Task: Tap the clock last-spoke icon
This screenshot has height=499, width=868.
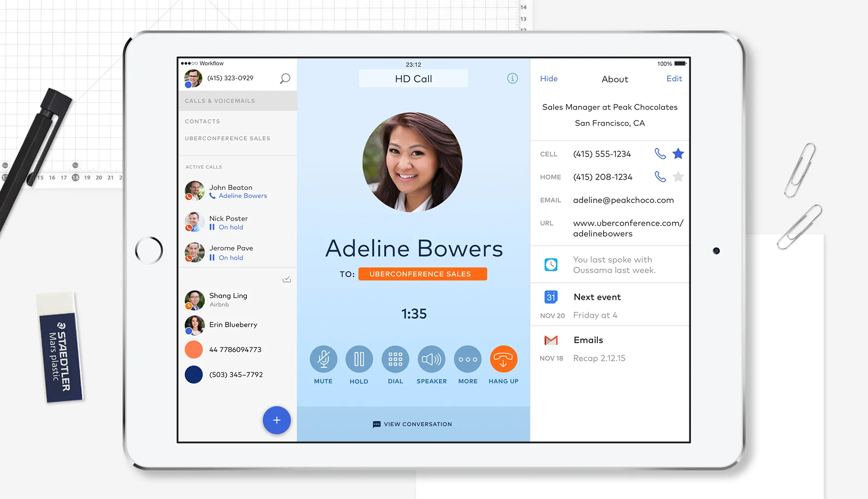Action: coord(551,264)
